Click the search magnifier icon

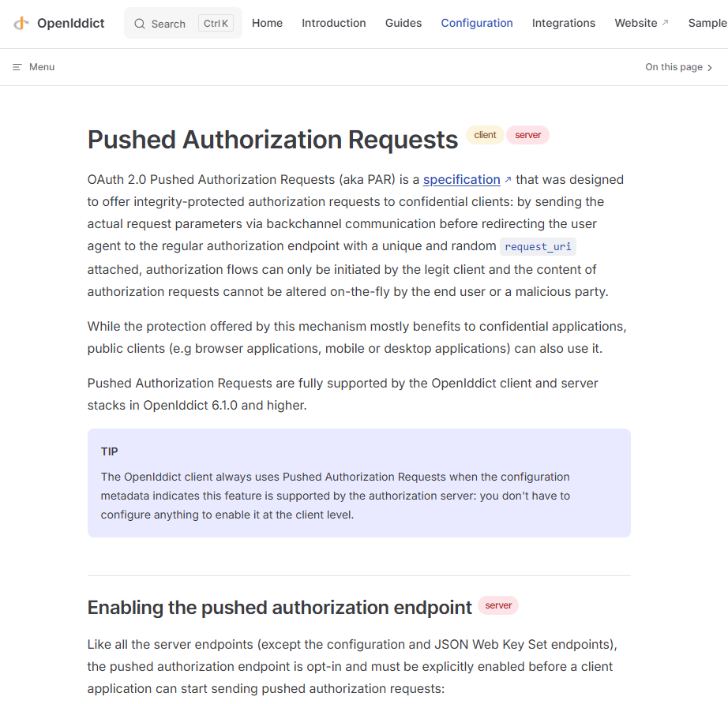pos(139,24)
